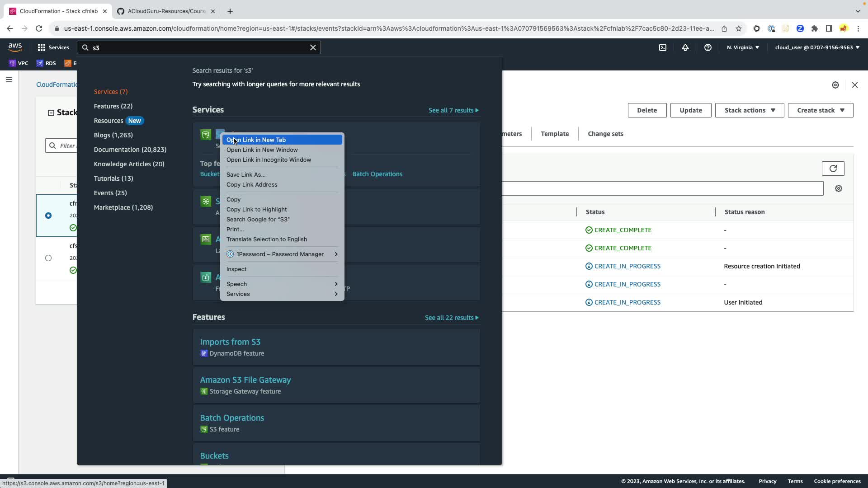Select the cfnlab stack radio button
Viewport: 868px width, 488px height.
[x=48, y=216]
